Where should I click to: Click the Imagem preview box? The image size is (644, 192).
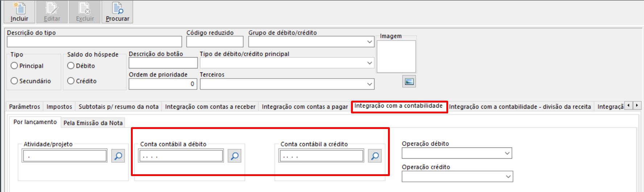(x=396, y=57)
